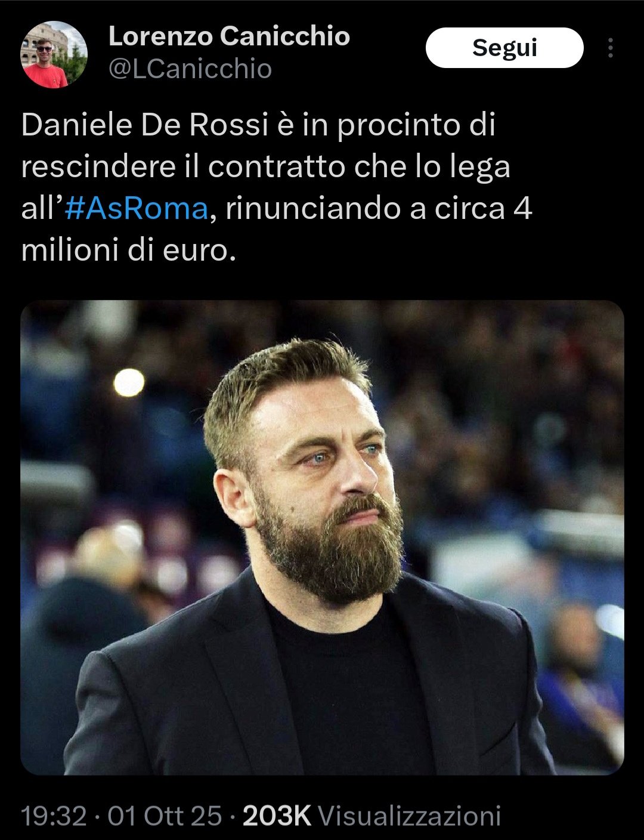644x840 pixels.
Task: Open the attached photo of the bearded man
Action: click(322, 538)
